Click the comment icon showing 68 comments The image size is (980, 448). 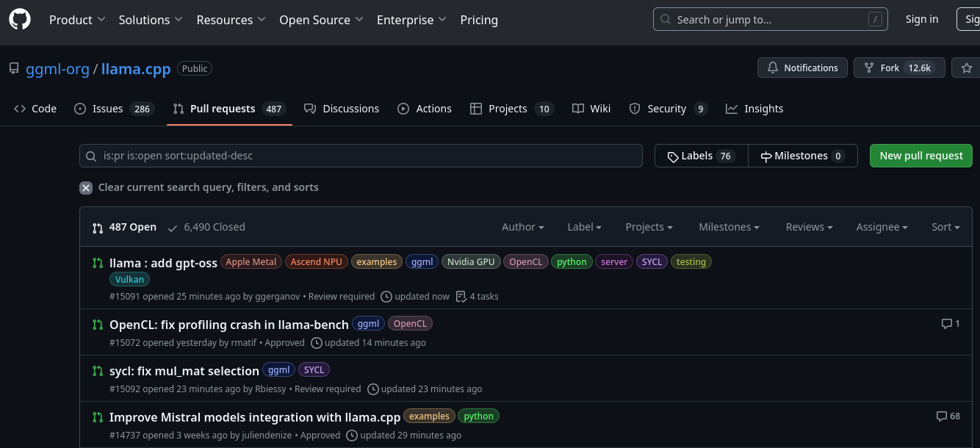pos(941,416)
